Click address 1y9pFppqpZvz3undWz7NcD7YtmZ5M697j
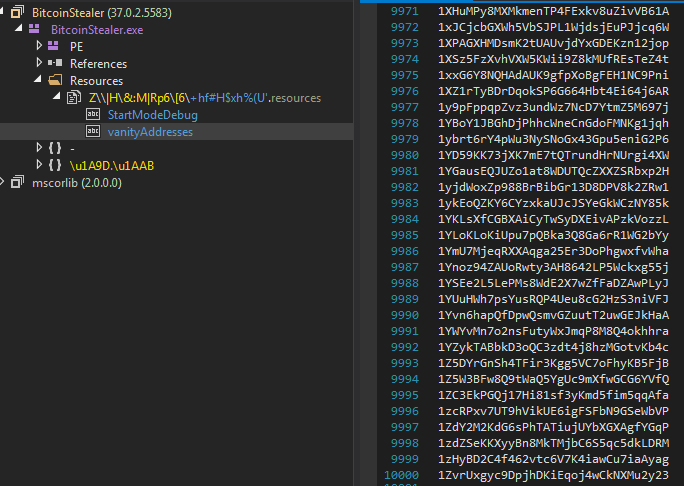The width and height of the screenshot is (684, 486). click(553, 107)
